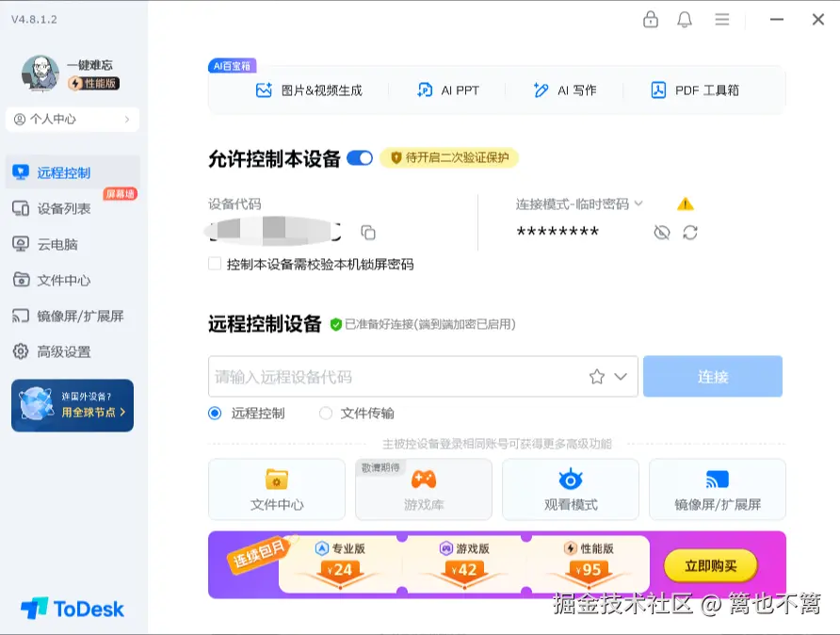Disable 允许控制本设备 switch
The width and height of the screenshot is (840, 635).
(x=358, y=159)
